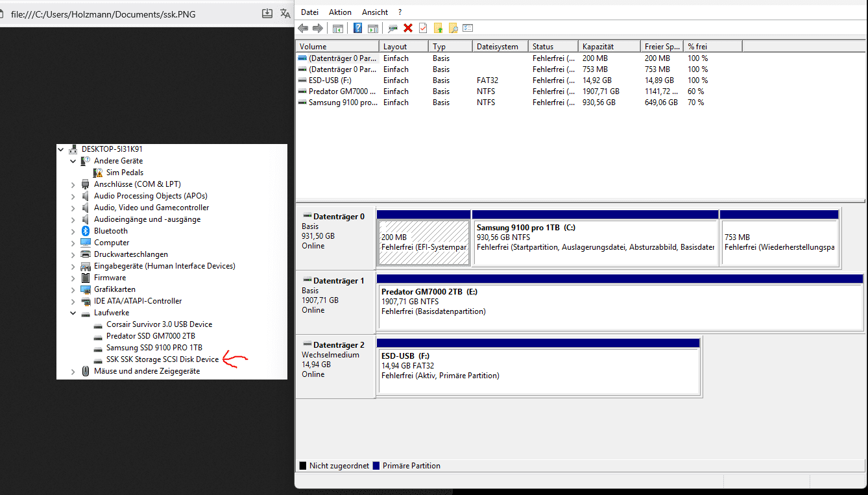Open the Aktion menu
Viewport: 868px width, 495px height.
click(340, 12)
